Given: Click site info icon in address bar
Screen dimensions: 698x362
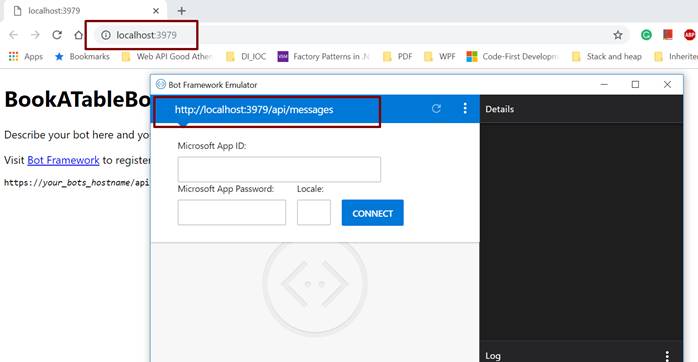Looking at the screenshot, I should pos(106,35).
